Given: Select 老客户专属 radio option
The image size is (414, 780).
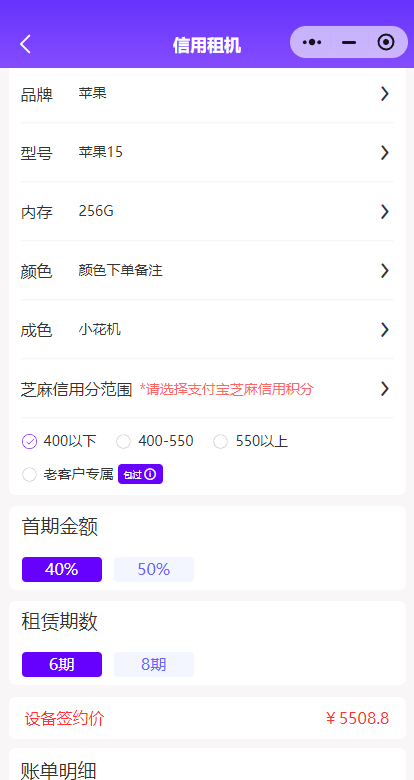Looking at the screenshot, I should coord(29,475).
